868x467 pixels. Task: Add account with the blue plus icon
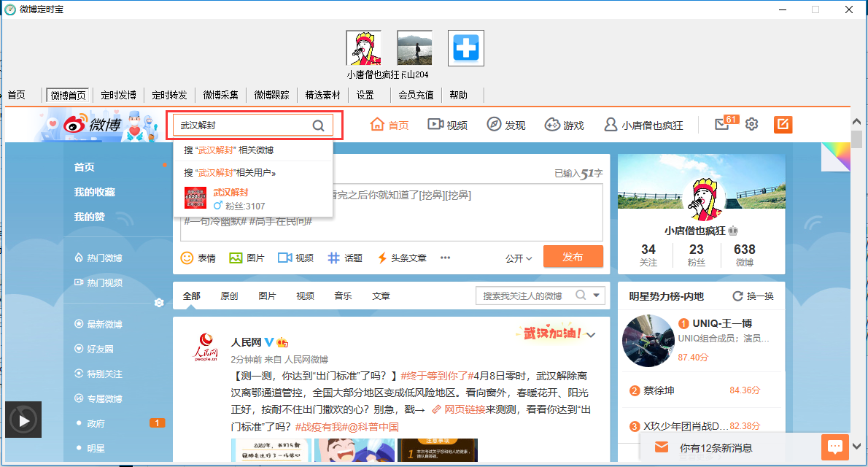pos(465,49)
